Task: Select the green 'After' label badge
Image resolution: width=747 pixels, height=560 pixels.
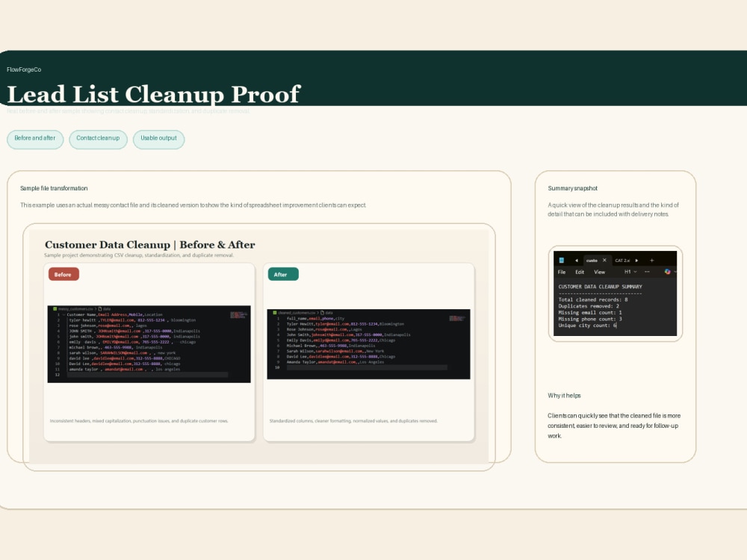Action: [x=283, y=274]
